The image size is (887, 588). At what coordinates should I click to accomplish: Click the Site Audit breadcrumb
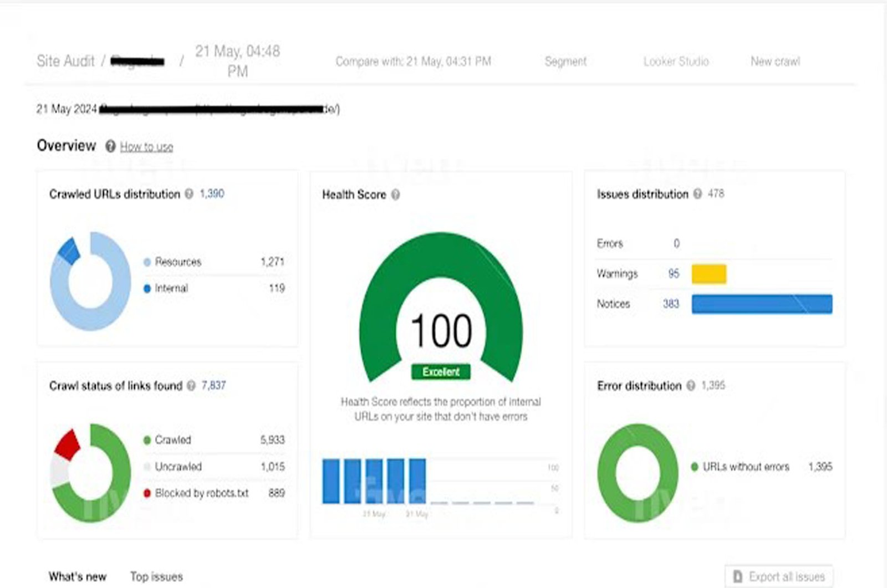65,61
